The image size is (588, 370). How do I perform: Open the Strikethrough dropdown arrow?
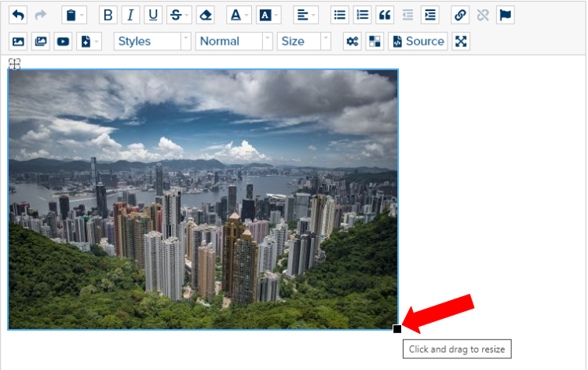pyautogui.click(x=188, y=16)
